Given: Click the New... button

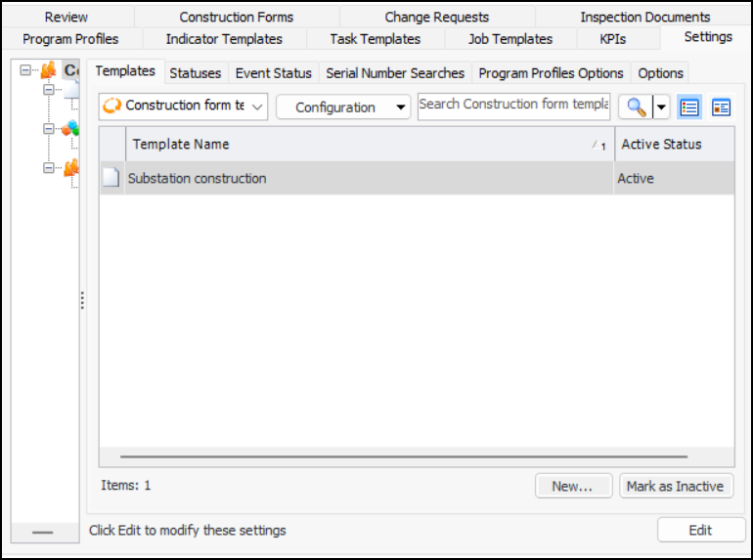Looking at the screenshot, I should coord(572,486).
